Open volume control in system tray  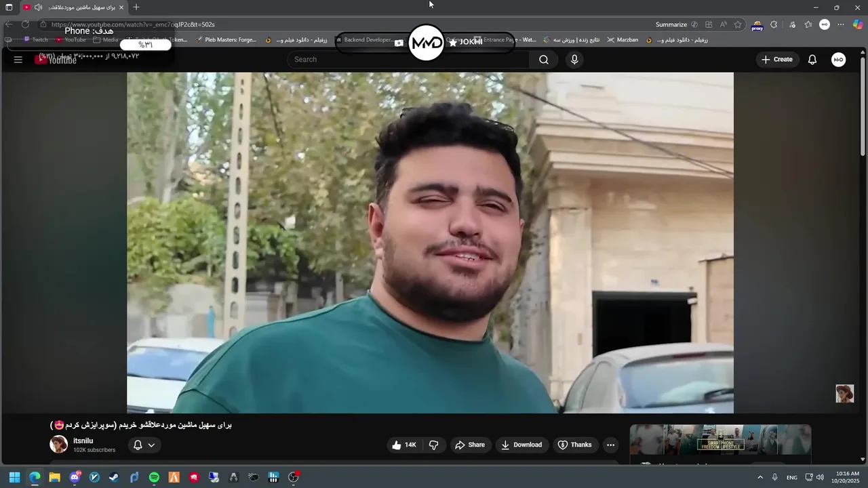[x=820, y=477]
